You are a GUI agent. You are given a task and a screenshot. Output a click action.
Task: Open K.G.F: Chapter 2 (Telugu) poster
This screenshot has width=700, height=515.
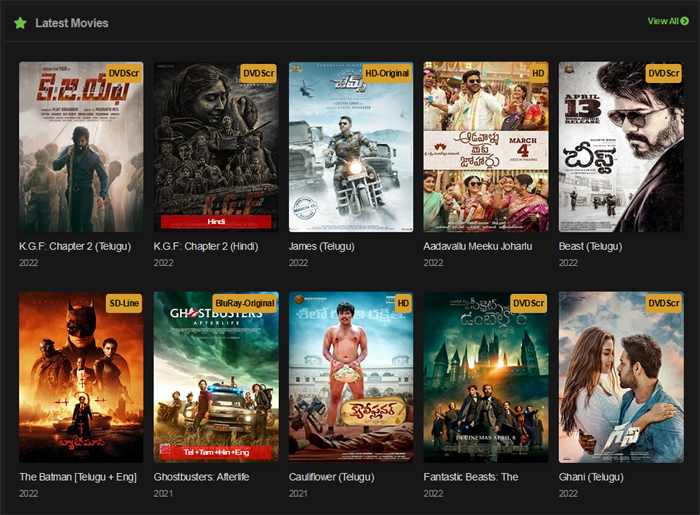pos(81,147)
